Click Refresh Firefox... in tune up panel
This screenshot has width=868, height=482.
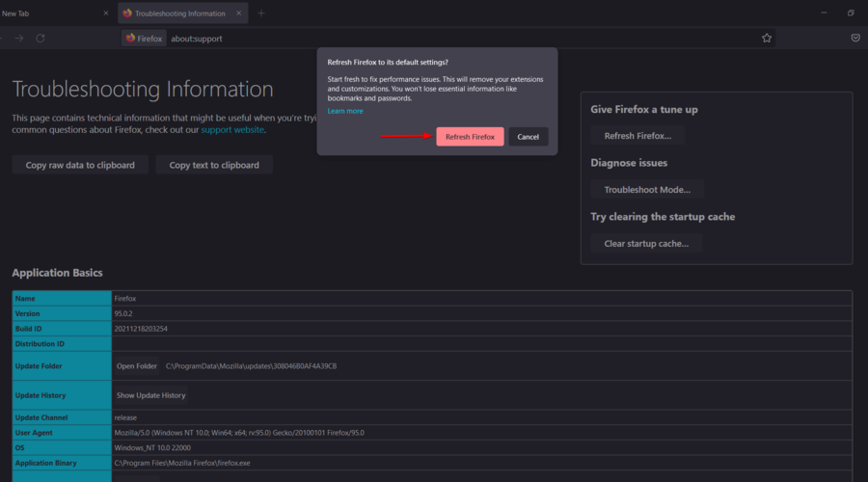pyautogui.click(x=637, y=136)
